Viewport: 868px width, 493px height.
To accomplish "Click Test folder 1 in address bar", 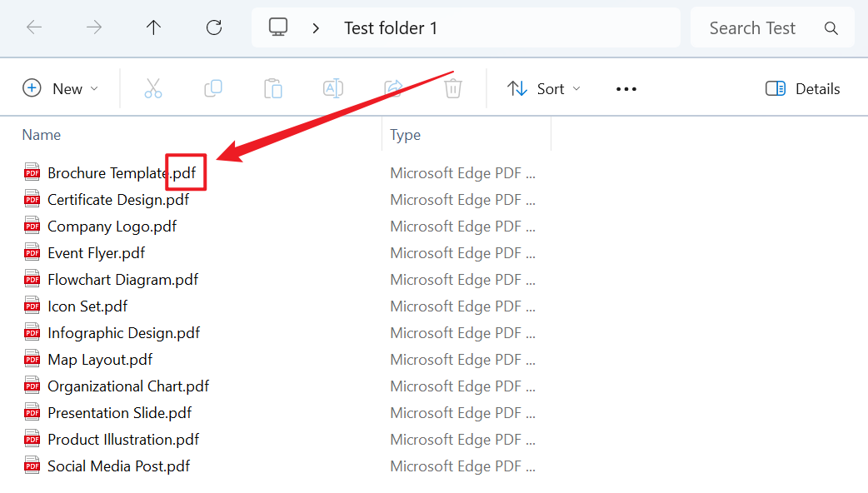I will coord(391,28).
